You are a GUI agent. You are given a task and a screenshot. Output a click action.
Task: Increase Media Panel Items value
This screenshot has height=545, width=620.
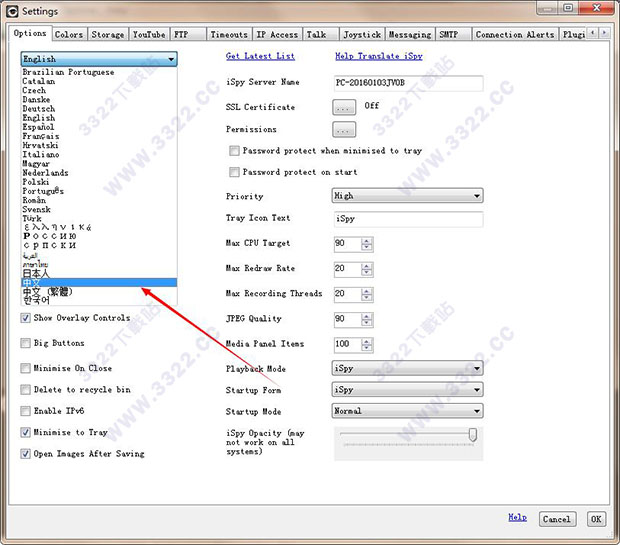click(367, 341)
